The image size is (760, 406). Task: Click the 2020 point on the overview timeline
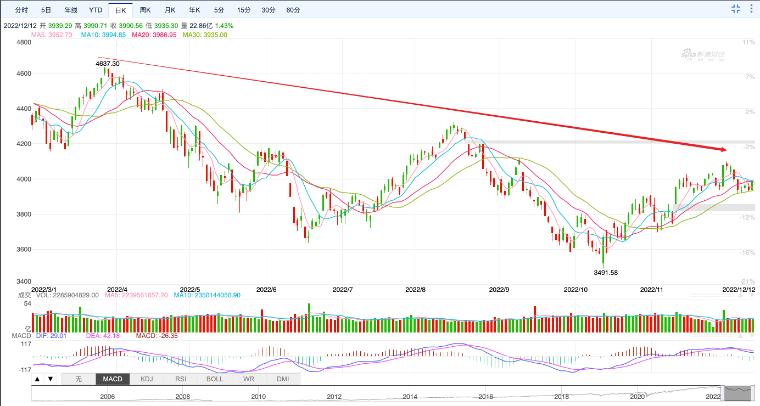coord(637,396)
